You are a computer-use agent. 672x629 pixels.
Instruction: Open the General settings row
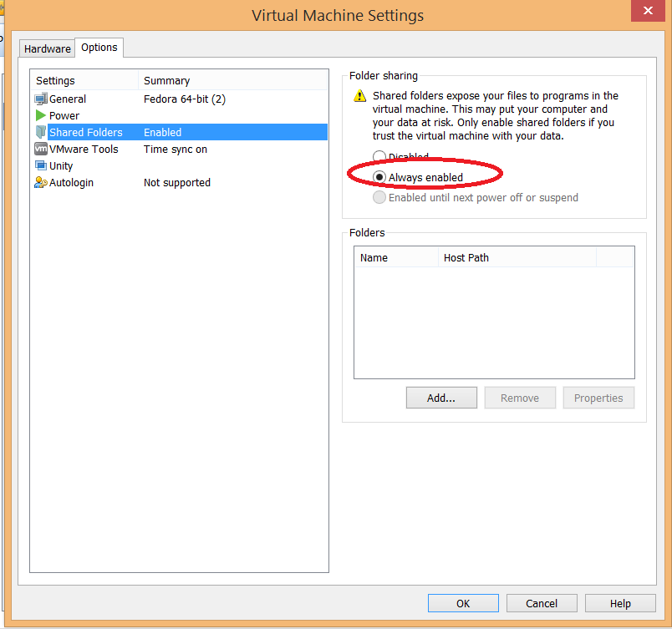click(x=179, y=99)
